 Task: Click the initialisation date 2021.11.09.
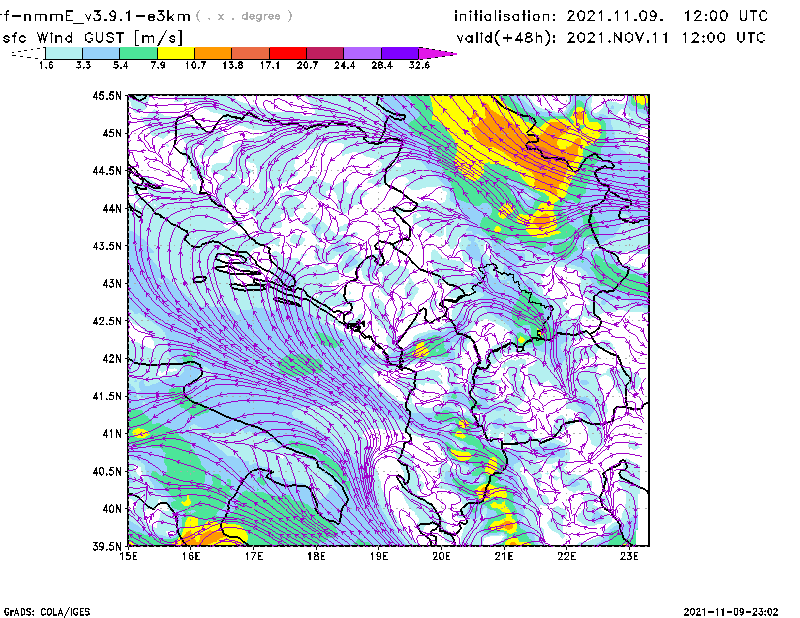coord(615,16)
